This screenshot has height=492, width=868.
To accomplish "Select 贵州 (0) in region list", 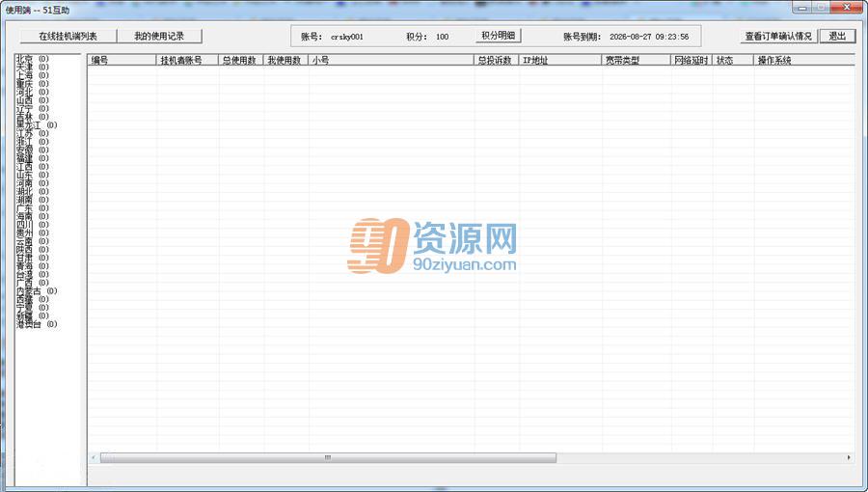I will [32, 233].
